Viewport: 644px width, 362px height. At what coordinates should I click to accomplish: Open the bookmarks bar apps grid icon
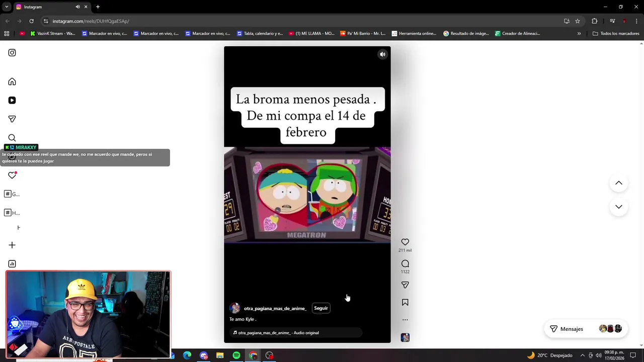7,34
